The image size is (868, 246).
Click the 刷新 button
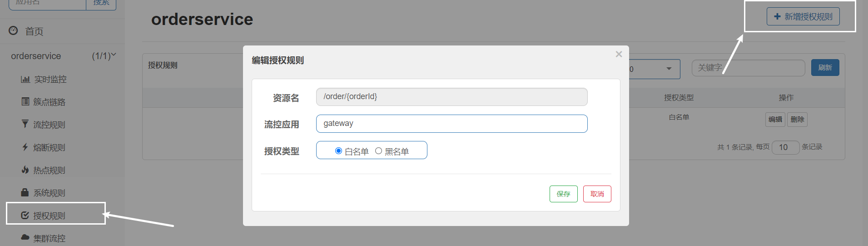click(x=825, y=68)
